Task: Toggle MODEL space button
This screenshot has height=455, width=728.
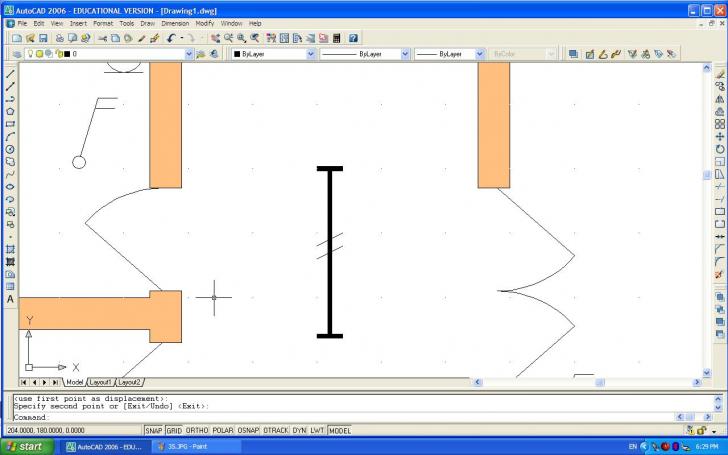Action: pyautogui.click(x=340, y=430)
